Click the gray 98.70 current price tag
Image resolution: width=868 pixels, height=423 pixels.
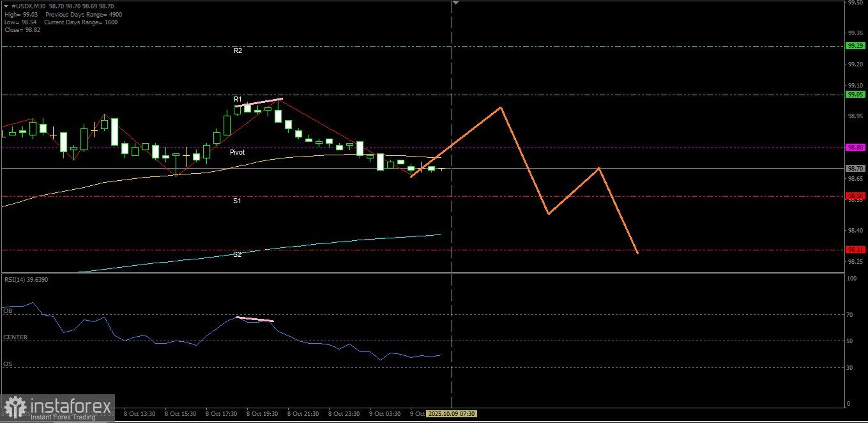[x=855, y=169]
